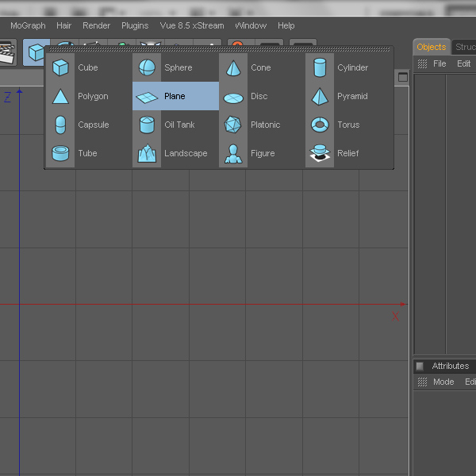The image size is (476, 476).
Task: Add a Capsule primitive
Action: [x=89, y=125]
